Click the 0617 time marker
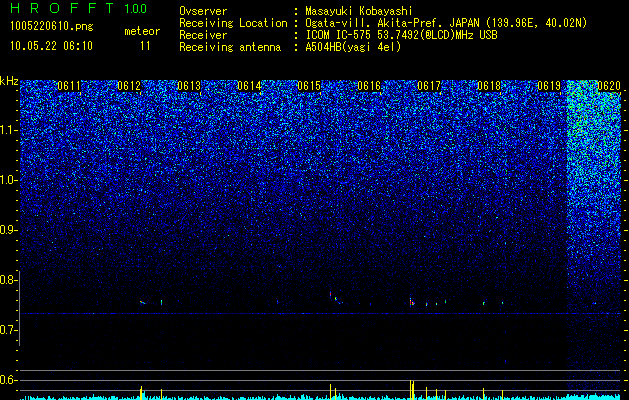Viewport: 629px width, 400px height. tap(429, 86)
